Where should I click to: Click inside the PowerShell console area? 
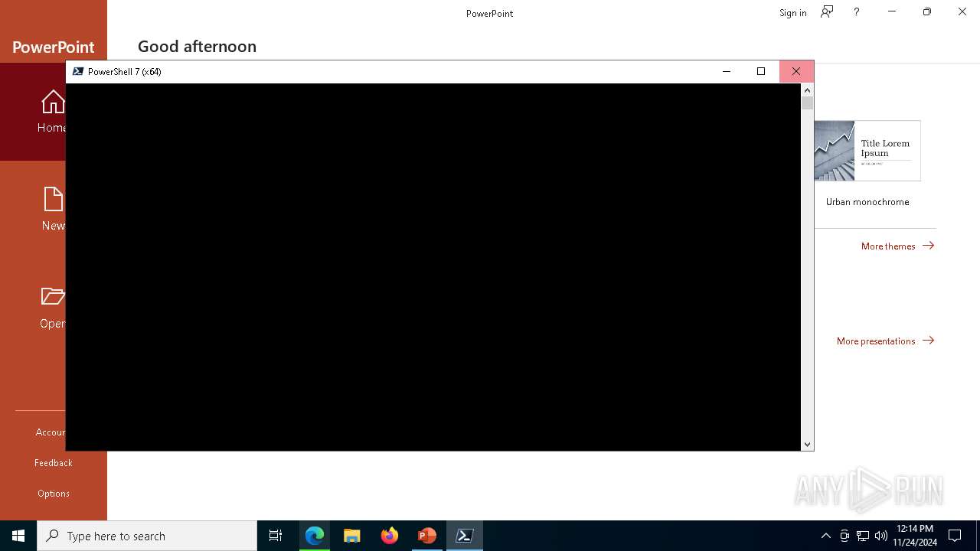click(x=433, y=266)
